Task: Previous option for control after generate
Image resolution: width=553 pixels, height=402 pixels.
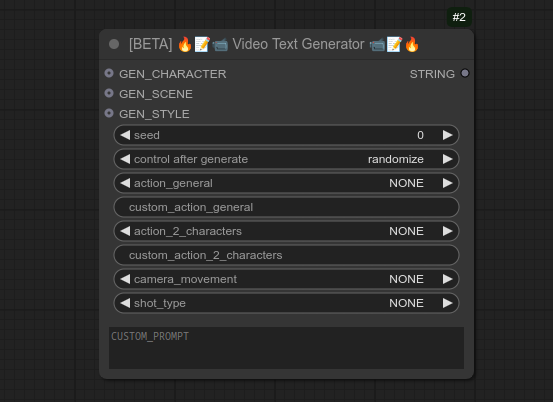Action: click(x=125, y=159)
